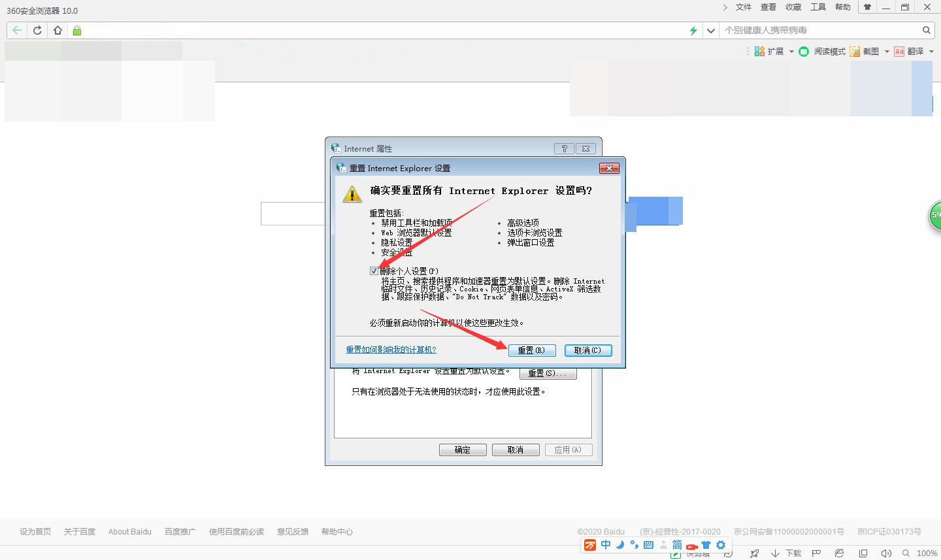
Task: Toggle 中 Chinese input mode icon
Action: (x=606, y=545)
